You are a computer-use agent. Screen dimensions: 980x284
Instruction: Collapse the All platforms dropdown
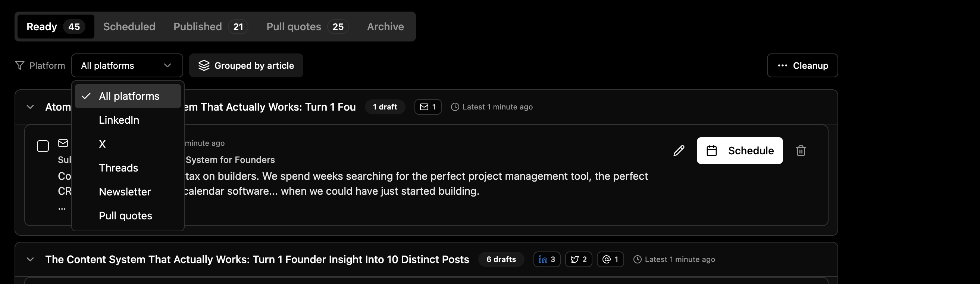coord(127,65)
